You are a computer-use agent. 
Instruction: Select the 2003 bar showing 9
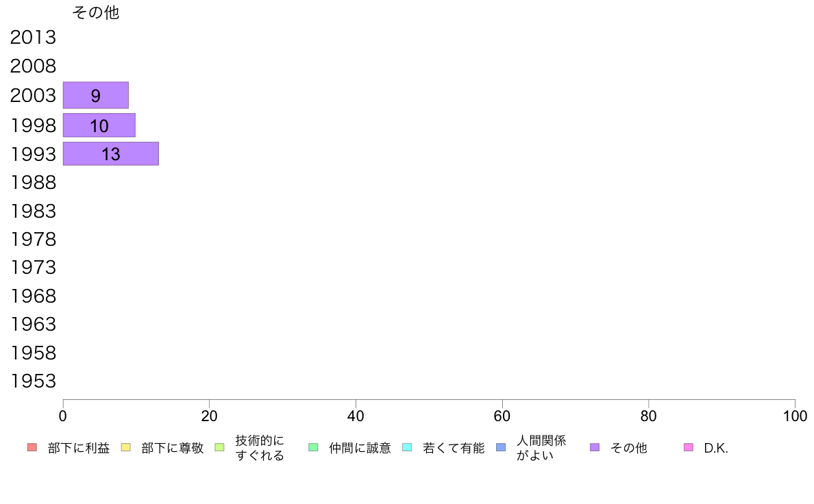pyautogui.click(x=95, y=95)
